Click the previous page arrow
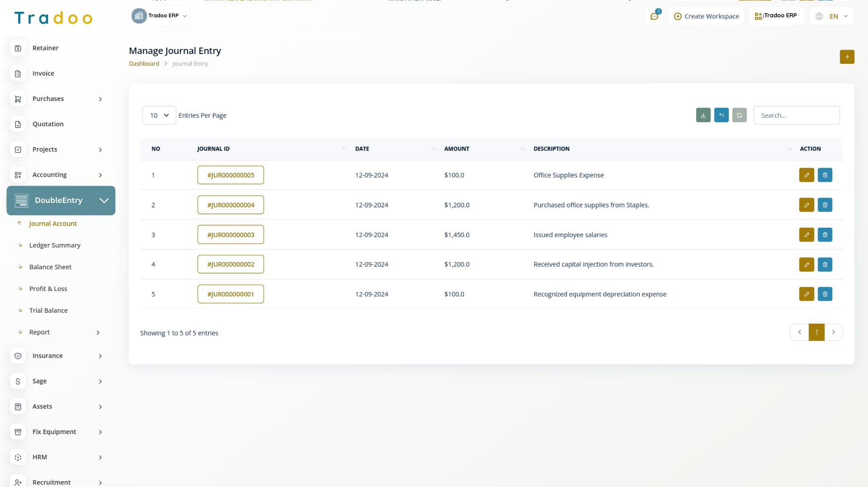The image size is (868, 487). [800, 332]
